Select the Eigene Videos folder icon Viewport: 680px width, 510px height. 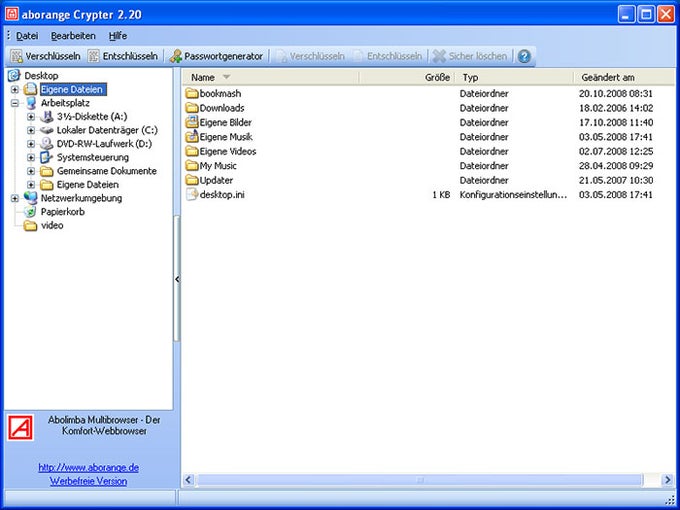tap(192, 151)
